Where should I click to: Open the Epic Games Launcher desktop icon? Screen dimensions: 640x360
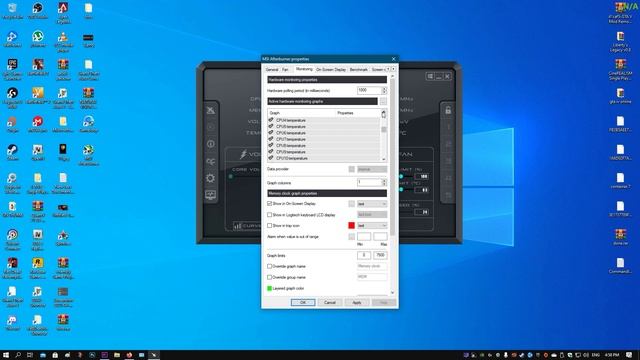point(12,69)
